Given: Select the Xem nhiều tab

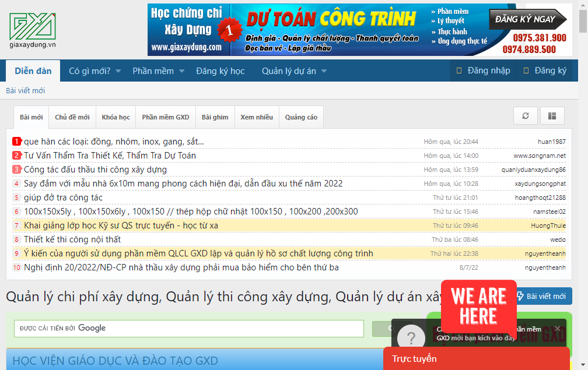Looking at the screenshot, I should click(257, 117).
